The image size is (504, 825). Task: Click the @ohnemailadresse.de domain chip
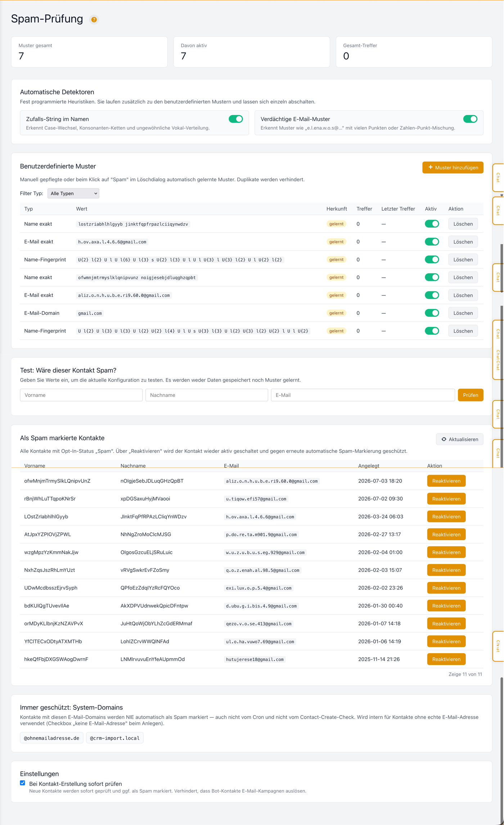[x=51, y=738]
